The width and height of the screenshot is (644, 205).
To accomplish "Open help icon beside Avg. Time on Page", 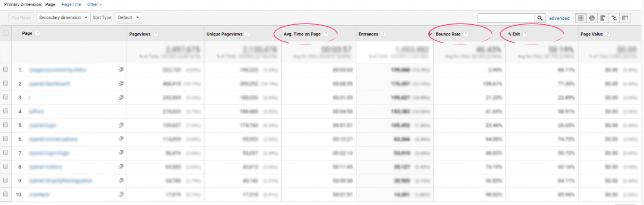I will pyautogui.click(x=326, y=34).
